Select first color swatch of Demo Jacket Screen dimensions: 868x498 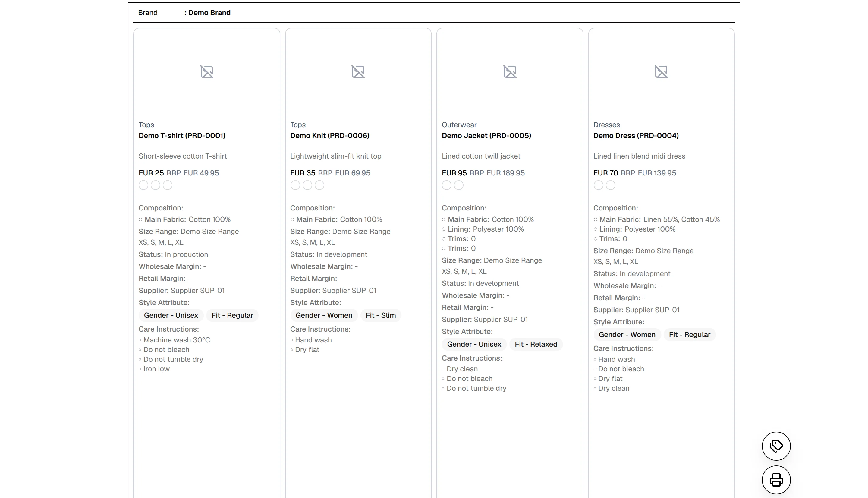446,185
